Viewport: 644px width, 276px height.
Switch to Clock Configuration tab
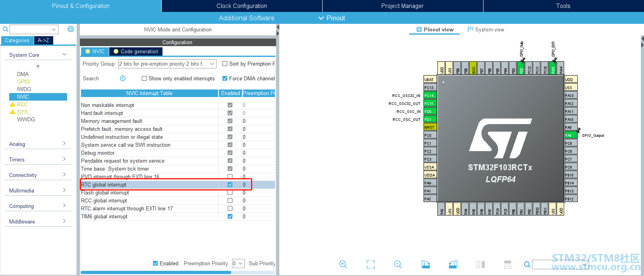coord(242,6)
